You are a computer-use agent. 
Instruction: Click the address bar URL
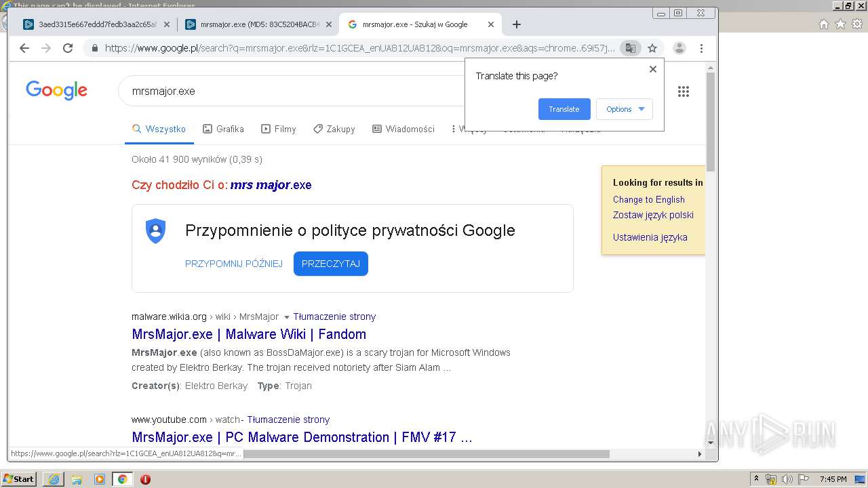click(x=359, y=48)
